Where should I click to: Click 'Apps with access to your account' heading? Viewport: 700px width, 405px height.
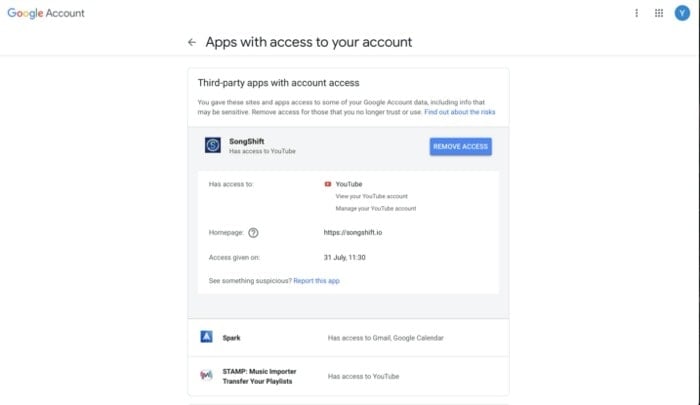(308, 43)
